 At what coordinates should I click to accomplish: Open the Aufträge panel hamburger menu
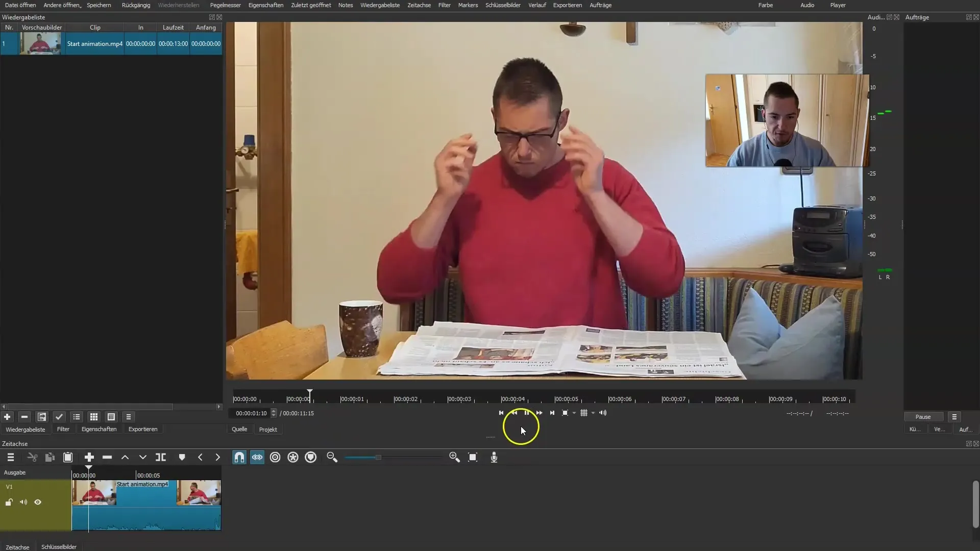(x=954, y=417)
